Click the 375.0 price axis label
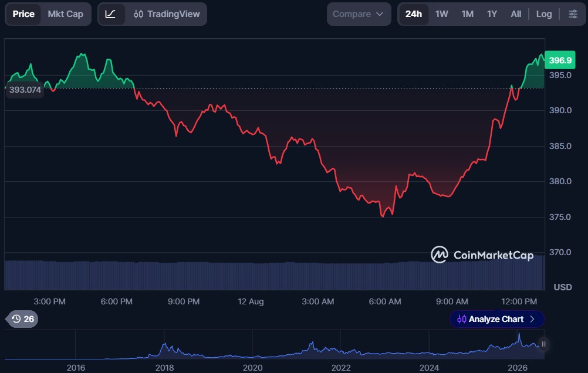 click(x=560, y=217)
